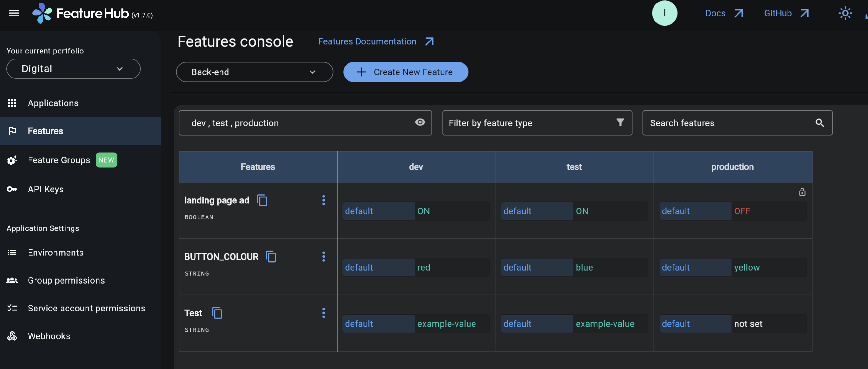Open Filter by feature type dropdown
Screen dimensions: 868x369
point(537,123)
